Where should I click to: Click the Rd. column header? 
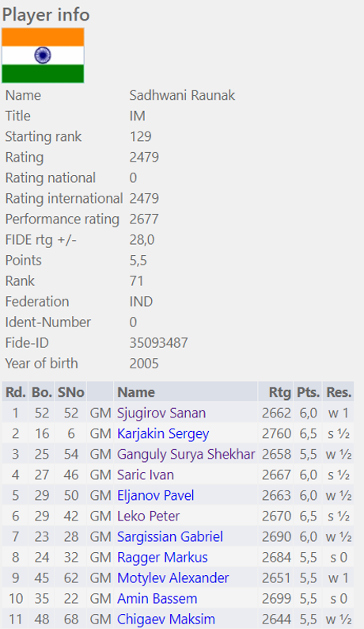click(x=15, y=392)
